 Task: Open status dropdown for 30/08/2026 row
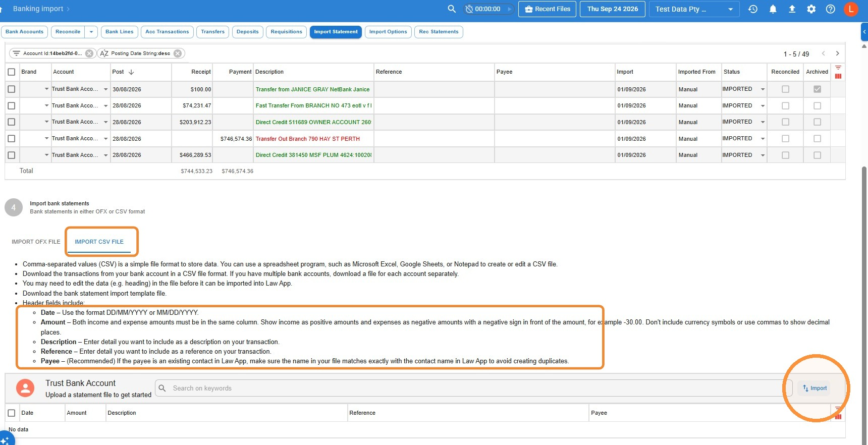click(763, 89)
